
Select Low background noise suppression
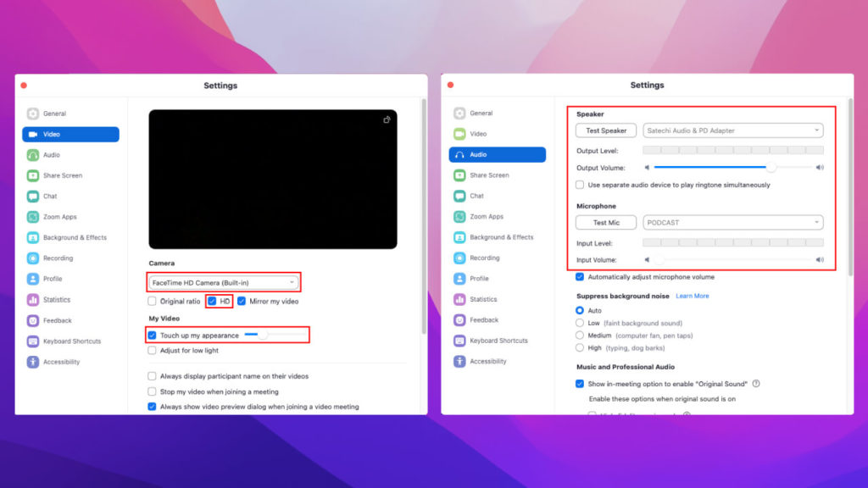tap(580, 323)
